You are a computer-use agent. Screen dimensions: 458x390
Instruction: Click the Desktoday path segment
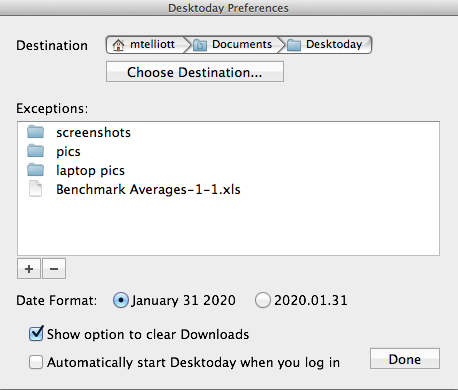point(327,45)
